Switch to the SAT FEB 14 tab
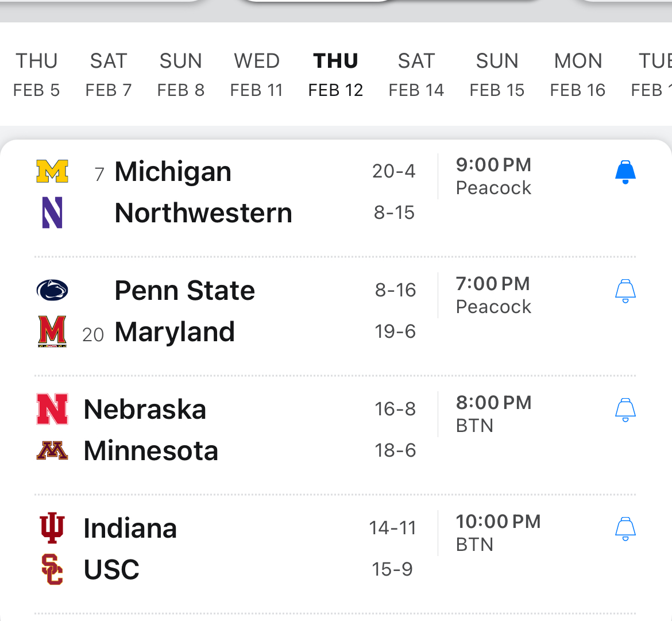This screenshot has height=621, width=672. point(416,75)
